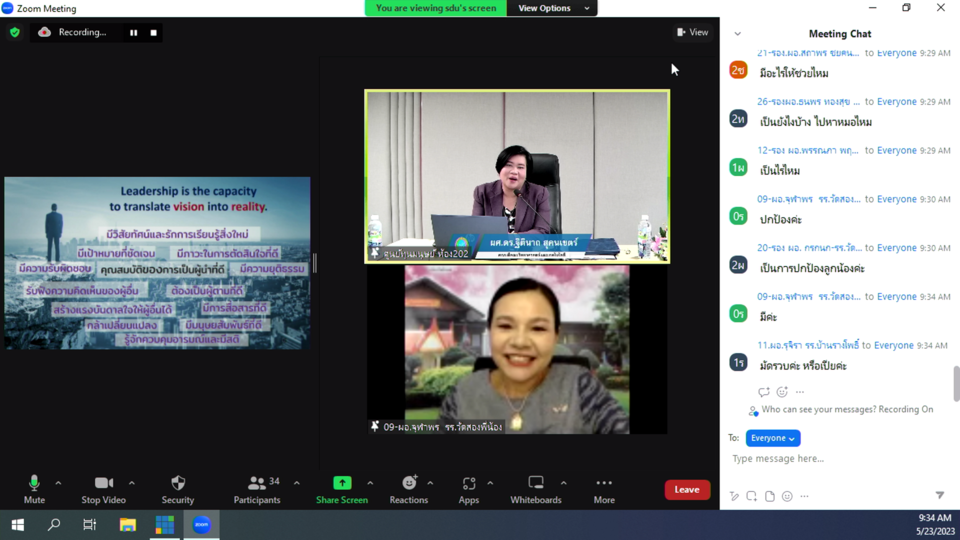
Task: Pause the recording
Action: [x=133, y=32]
